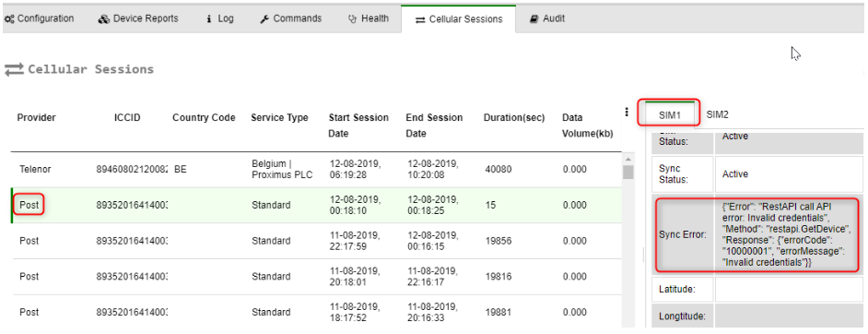868x334 pixels.
Task: Click the Commands wrench icon
Action: pyautogui.click(x=264, y=18)
